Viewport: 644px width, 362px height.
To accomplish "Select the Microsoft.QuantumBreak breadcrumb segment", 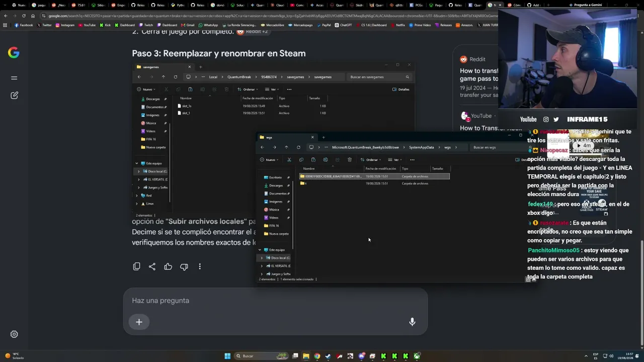I will coord(365,147).
